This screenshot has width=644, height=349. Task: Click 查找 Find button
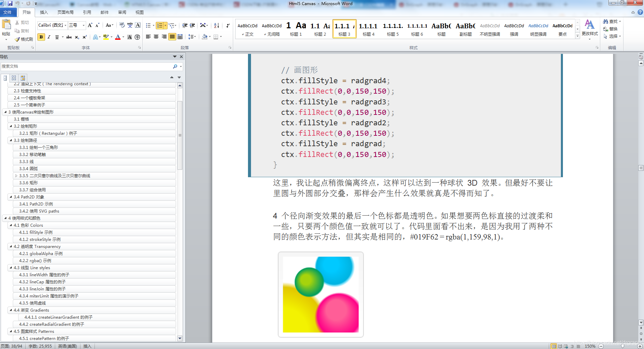coord(612,21)
